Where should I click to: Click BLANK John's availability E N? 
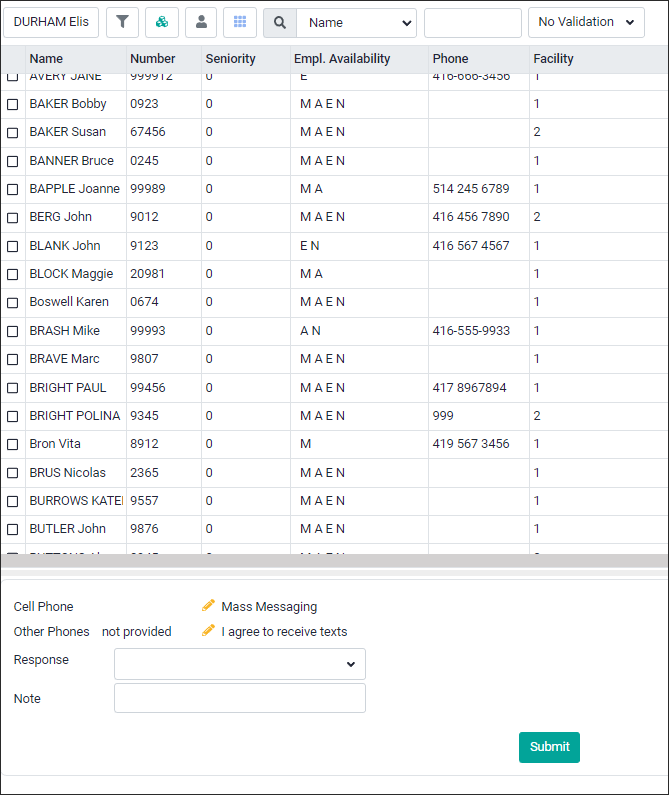click(309, 246)
